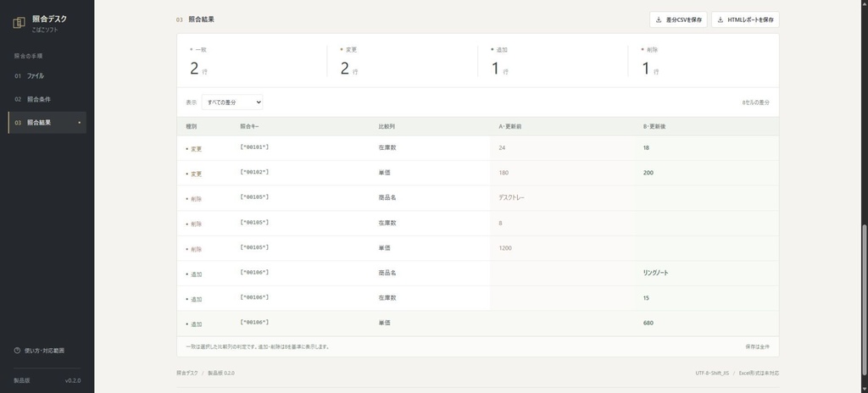Click the download icon on 差分CSVを保存
868x393 pixels.
(x=658, y=20)
